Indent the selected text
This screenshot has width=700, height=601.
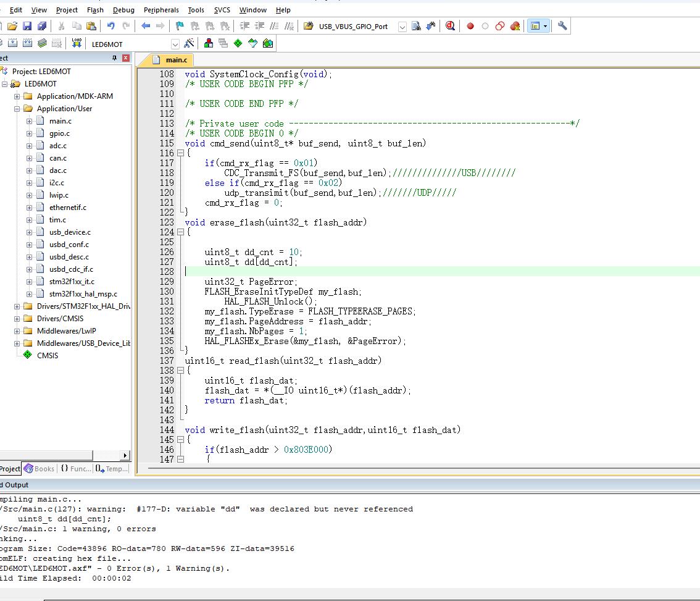pos(244,27)
